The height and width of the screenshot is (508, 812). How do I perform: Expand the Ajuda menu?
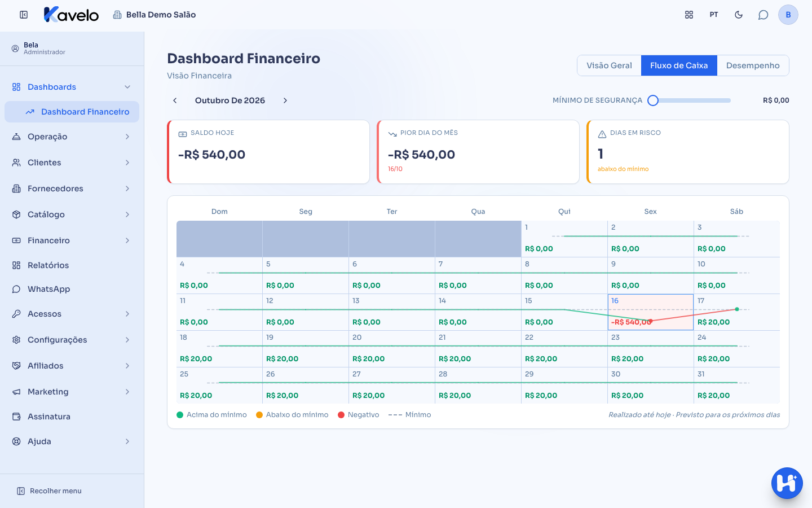coord(72,441)
